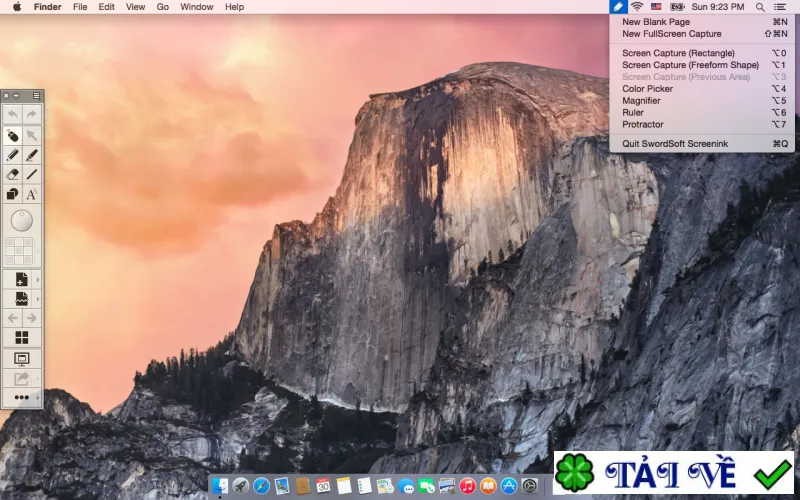Select the line drawing tool
800x500 pixels.
(32, 174)
